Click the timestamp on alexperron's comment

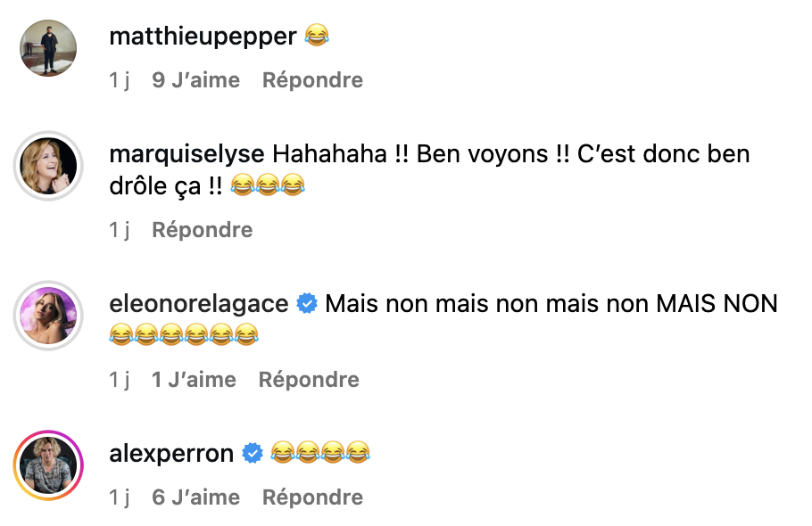[x=120, y=497]
